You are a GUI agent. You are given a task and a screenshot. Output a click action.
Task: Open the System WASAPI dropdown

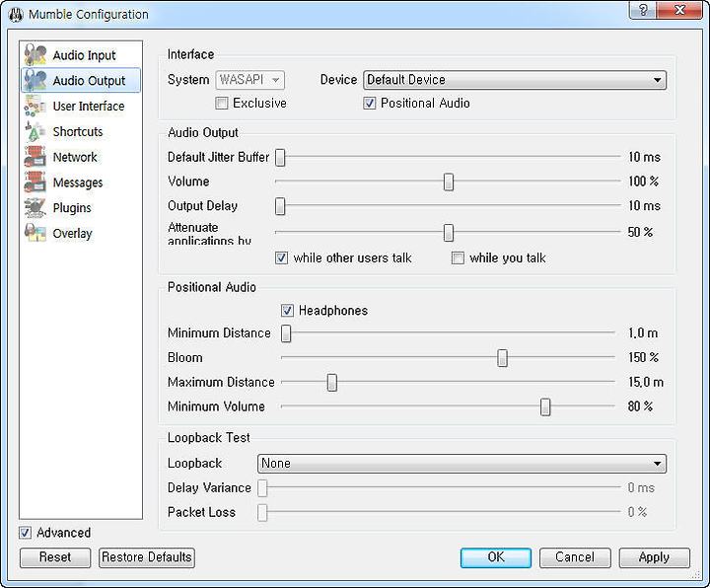click(x=249, y=80)
